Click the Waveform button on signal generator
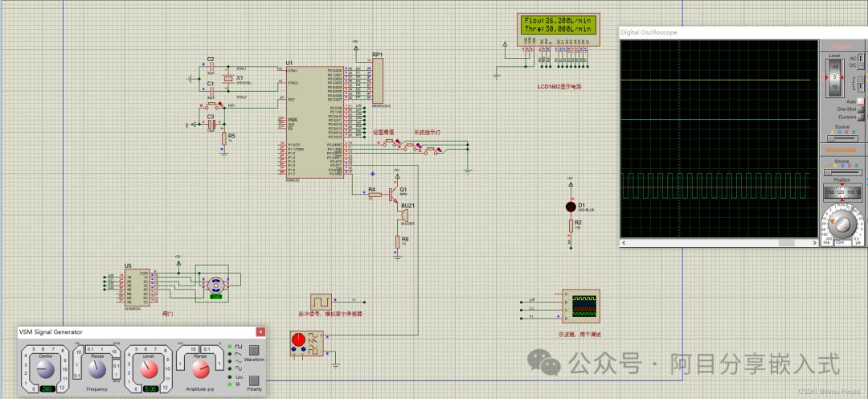The height and width of the screenshot is (399, 868). click(254, 350)
